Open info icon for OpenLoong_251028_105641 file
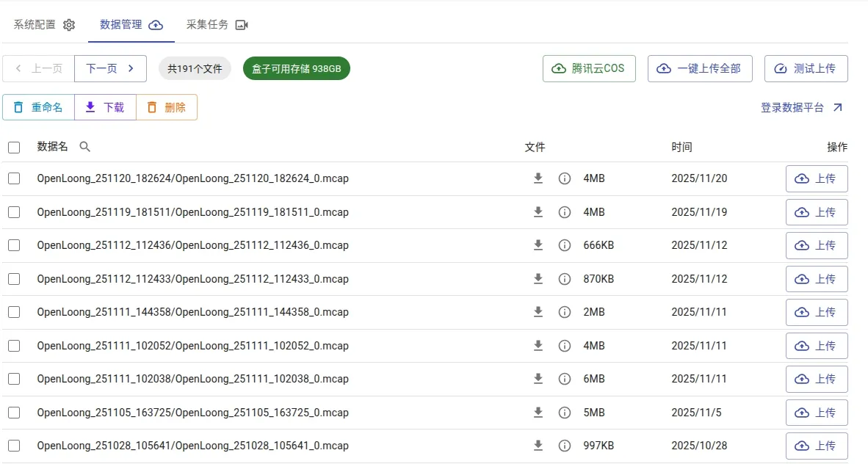The width and height of the screenshot is (868, 464). [x=565, y=446]
